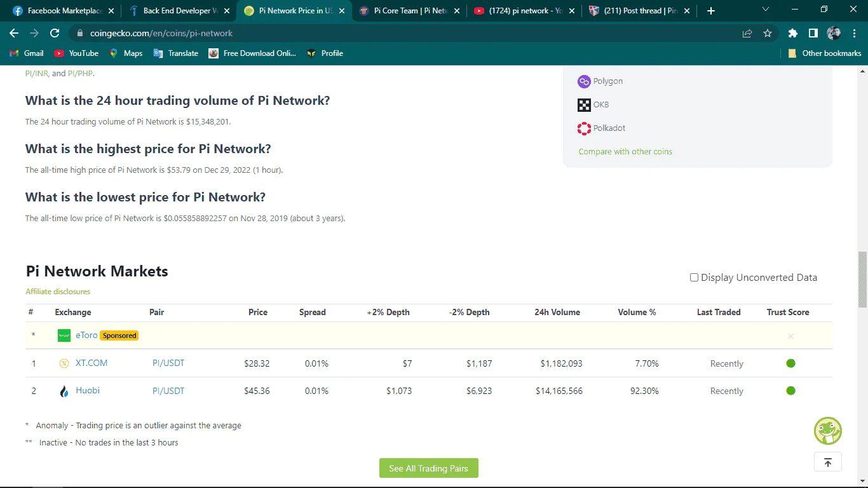Screen dimensions: 868x488
Task: Click Huobi green trust score dot
Action: point(790,391)
